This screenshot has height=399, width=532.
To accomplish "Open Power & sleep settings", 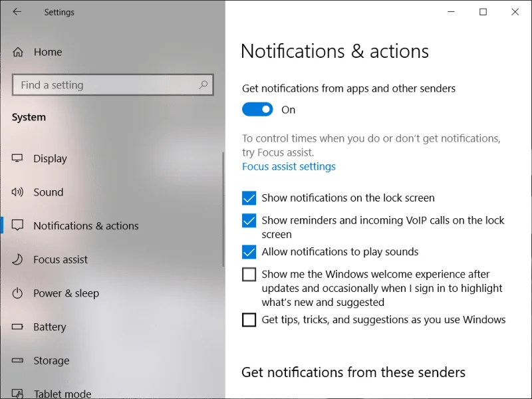I will (66, 293).
